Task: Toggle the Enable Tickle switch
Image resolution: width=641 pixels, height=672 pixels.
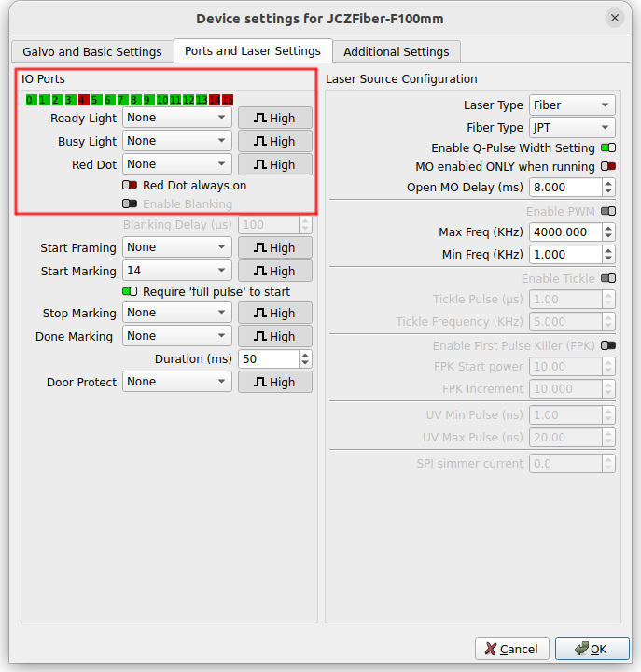Action: coord(608,278)
